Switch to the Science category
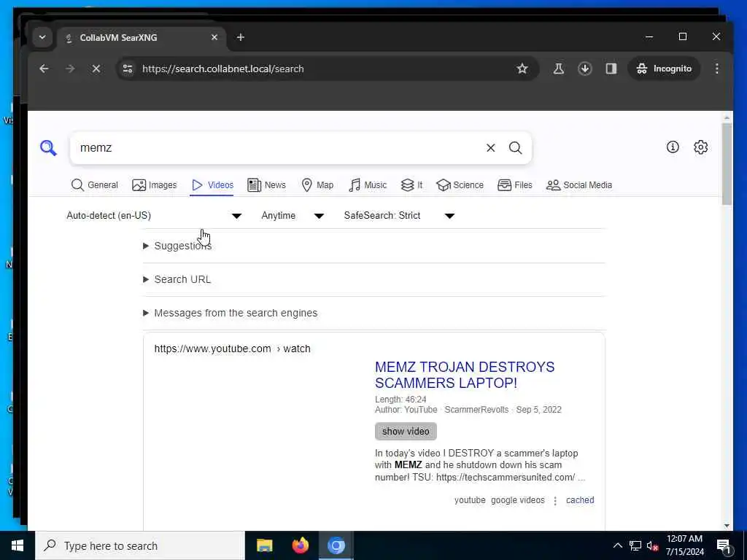 pos(460,184)
